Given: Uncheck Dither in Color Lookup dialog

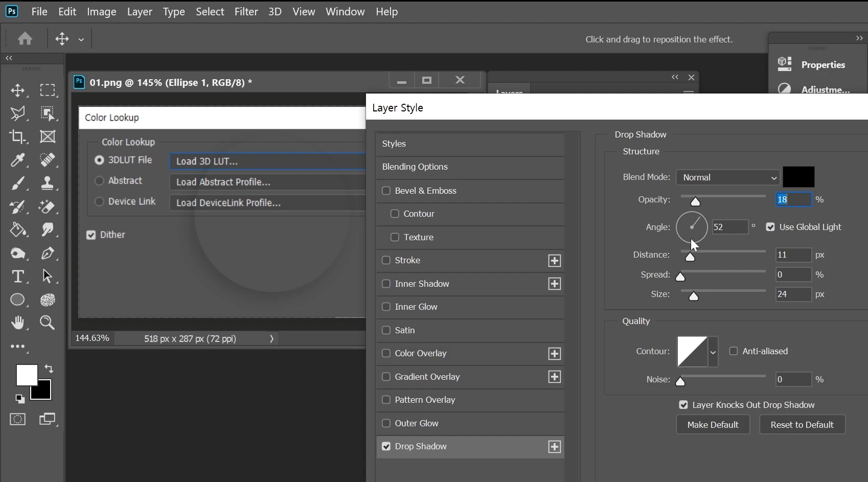Looking at the screenshot, I should click(91, 235).
